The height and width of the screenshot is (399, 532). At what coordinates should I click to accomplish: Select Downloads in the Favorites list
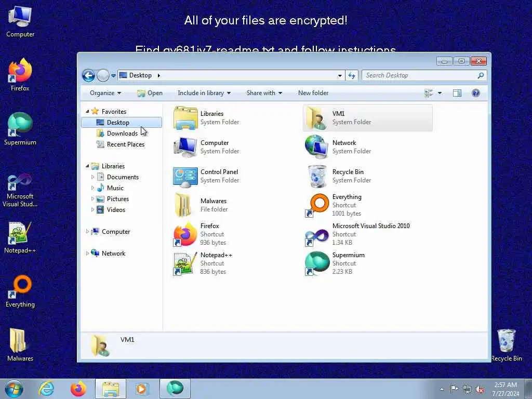(122, 134)
